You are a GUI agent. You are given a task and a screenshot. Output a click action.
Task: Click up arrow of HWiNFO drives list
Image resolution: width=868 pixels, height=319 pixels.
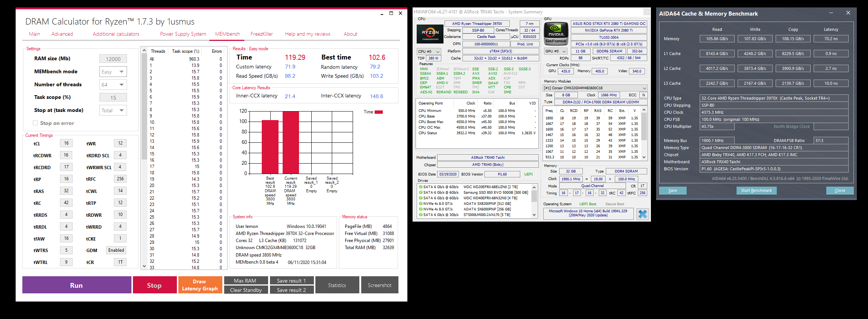click(534, 187)
